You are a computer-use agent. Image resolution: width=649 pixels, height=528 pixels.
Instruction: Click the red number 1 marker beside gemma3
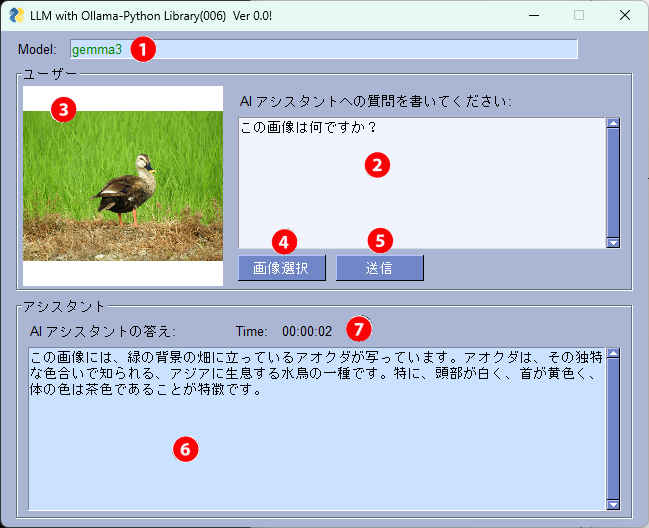[x=144, y=49]
